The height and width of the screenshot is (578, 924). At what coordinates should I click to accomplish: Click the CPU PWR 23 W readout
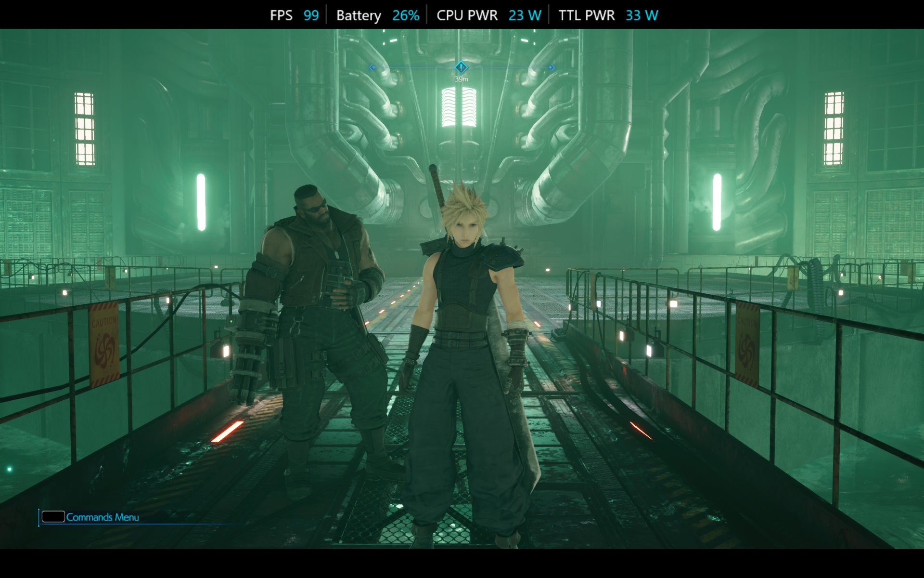point(489,15)
